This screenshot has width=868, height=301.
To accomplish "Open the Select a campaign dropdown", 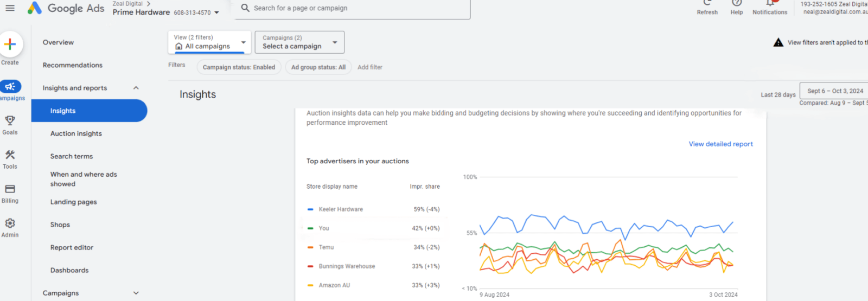I will tap(299, 42).
